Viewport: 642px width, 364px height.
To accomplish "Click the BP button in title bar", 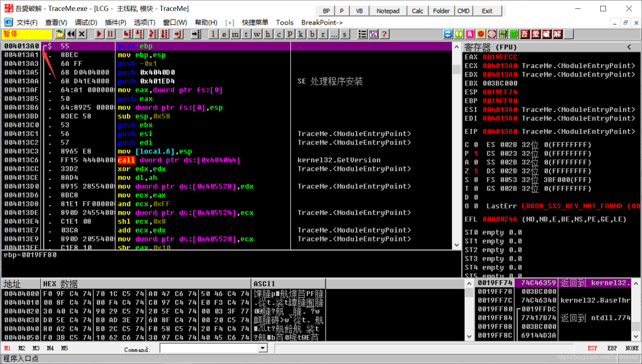I will tap(326, 11).
